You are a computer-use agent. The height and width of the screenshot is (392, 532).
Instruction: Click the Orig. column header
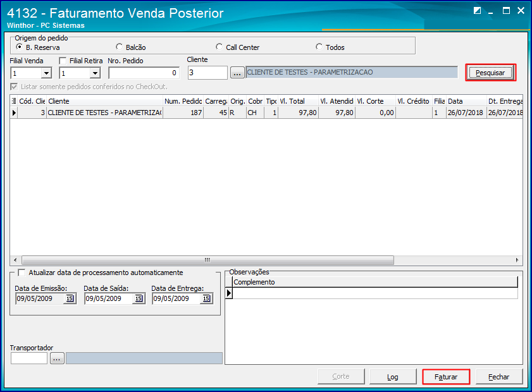[x=237, y=101]
